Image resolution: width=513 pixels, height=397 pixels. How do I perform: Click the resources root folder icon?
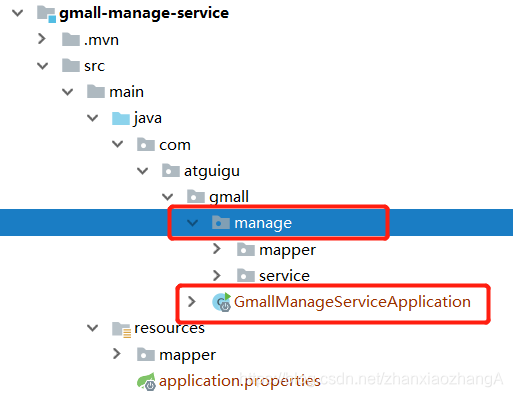[121, 329]
